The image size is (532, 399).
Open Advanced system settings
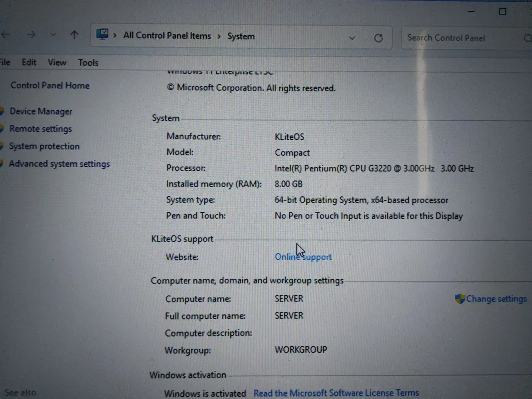[x=59, y=164]
